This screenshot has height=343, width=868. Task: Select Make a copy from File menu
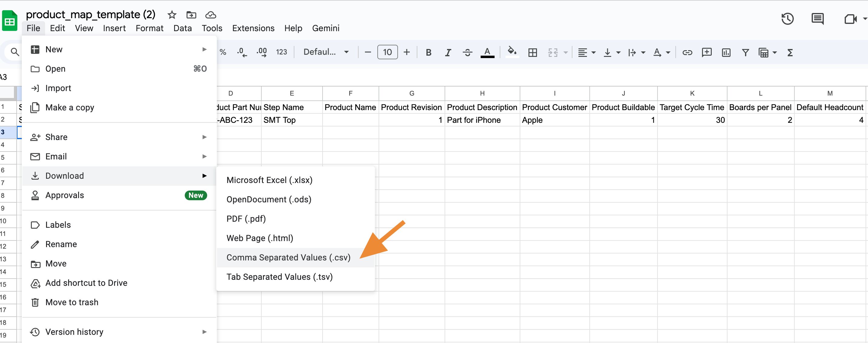pos(69,108)
